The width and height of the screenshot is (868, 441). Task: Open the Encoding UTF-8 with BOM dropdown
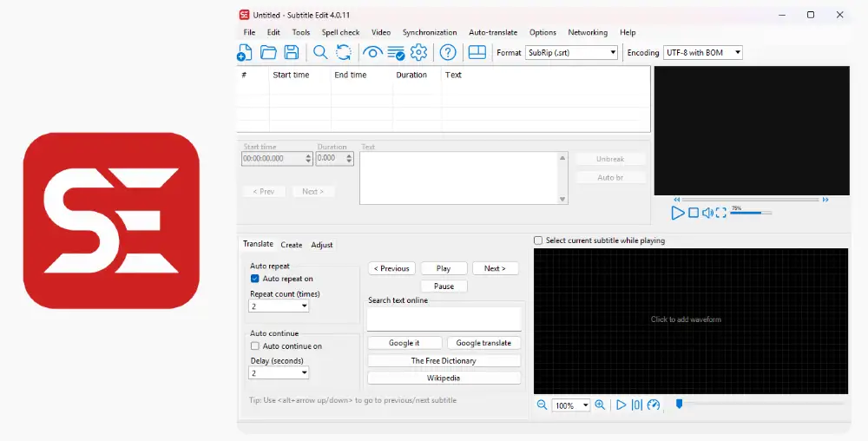pos(702,53)
